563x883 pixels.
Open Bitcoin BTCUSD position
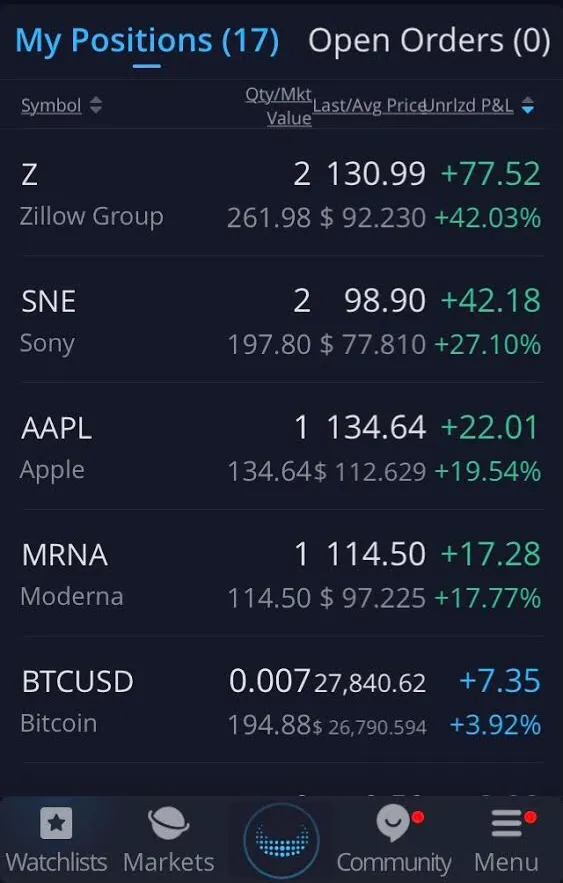pos(282,701)
